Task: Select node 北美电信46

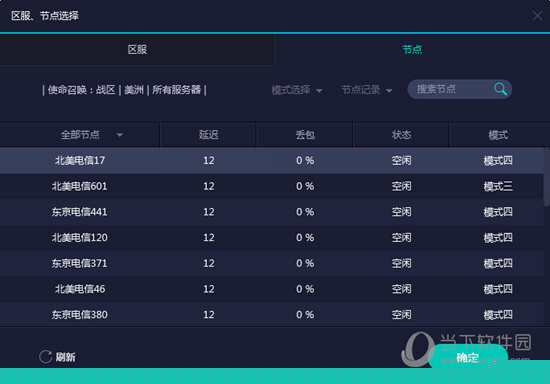Action: pos(272,289)
